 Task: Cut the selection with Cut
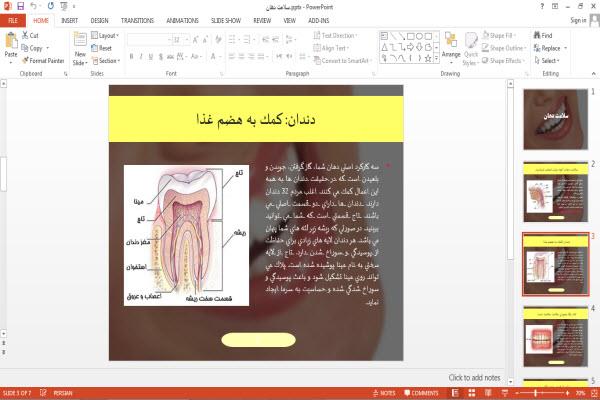[x=30, y=35]
